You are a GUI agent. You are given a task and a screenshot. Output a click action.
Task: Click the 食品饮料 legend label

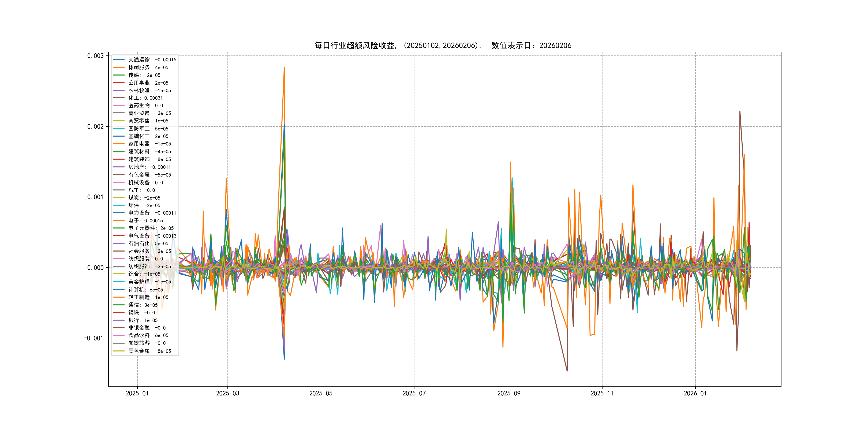pyautogui.click(x=148, y=335)
